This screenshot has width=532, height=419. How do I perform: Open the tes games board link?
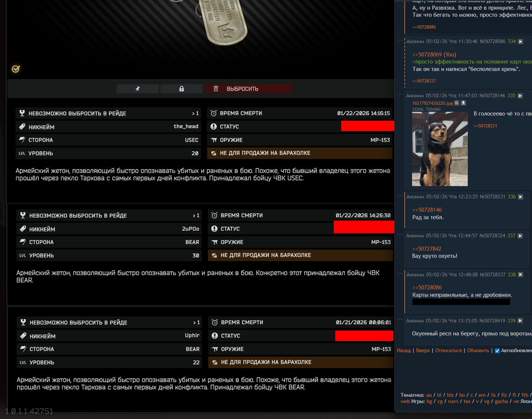[467, 402]
